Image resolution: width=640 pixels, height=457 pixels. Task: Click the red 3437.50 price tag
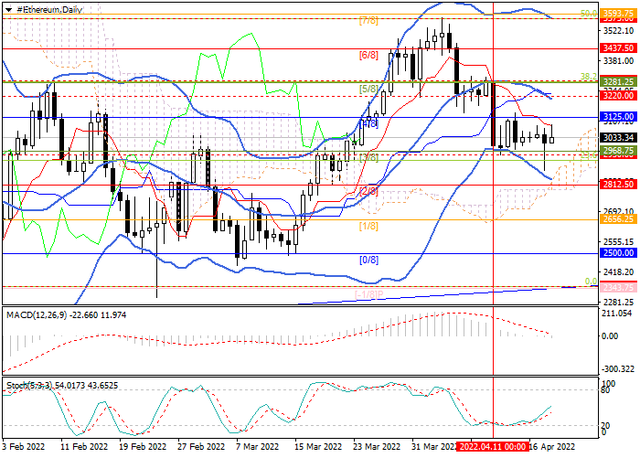[x=618, y=48]
